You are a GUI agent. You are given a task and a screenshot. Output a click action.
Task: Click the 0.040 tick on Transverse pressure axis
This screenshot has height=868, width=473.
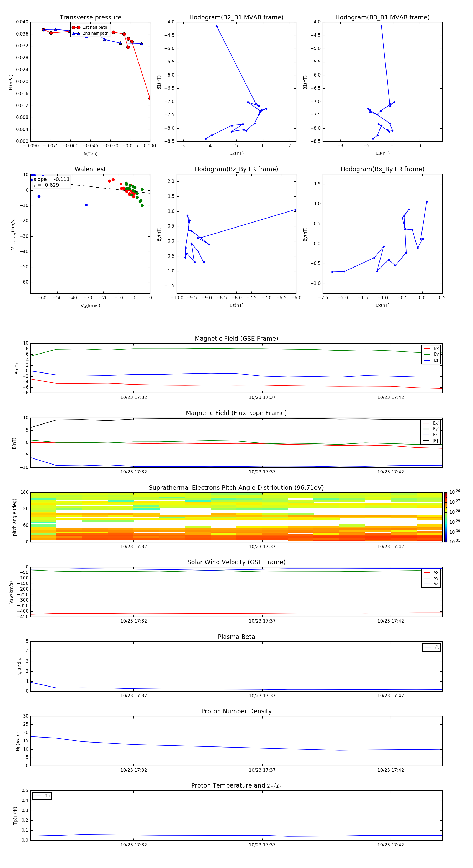[x=22, y=22]
